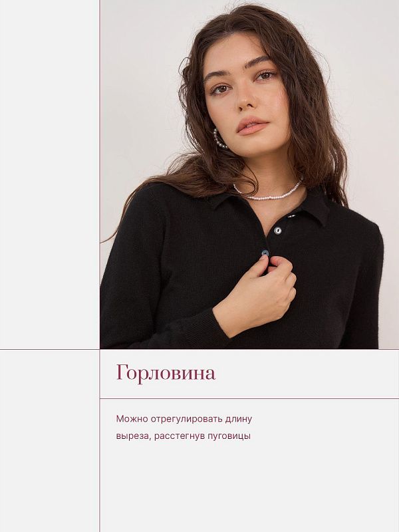
Task: Click the line "выреза, расстегнув пуговицы"
Action: 183,436
